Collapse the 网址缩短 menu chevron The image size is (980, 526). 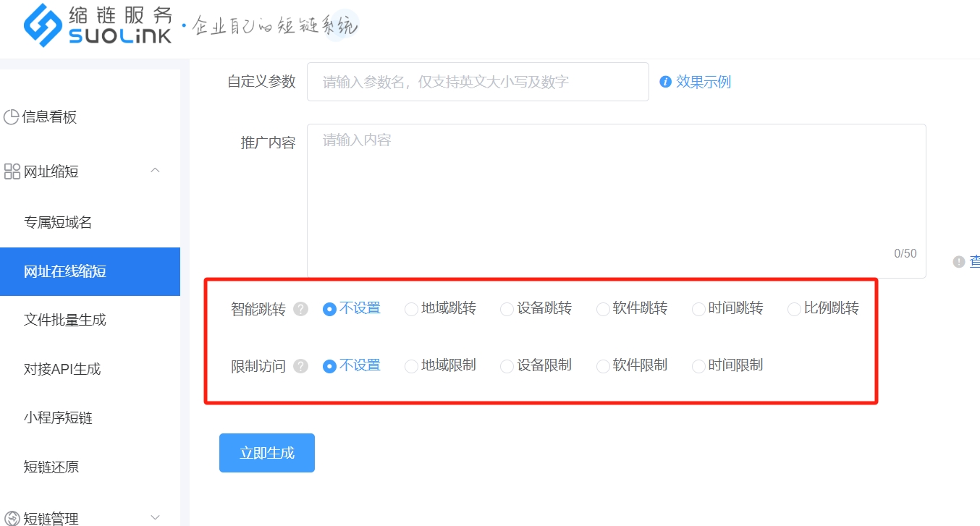(155, 171)
